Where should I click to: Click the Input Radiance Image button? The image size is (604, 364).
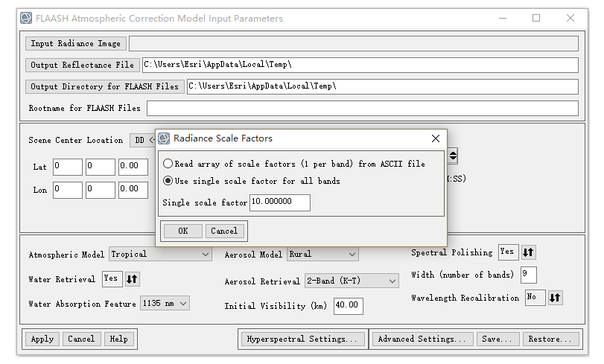coord(75,43)
